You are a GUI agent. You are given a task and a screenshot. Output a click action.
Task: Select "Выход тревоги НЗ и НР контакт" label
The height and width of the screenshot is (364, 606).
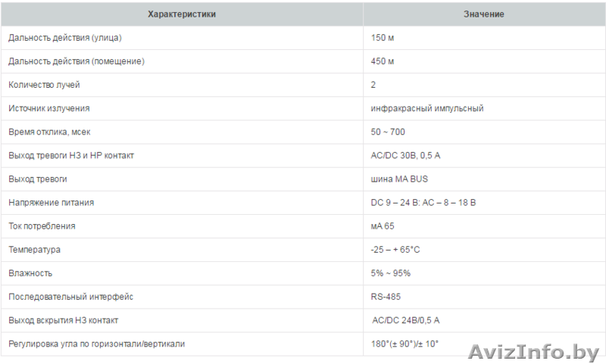pos(72,155)
